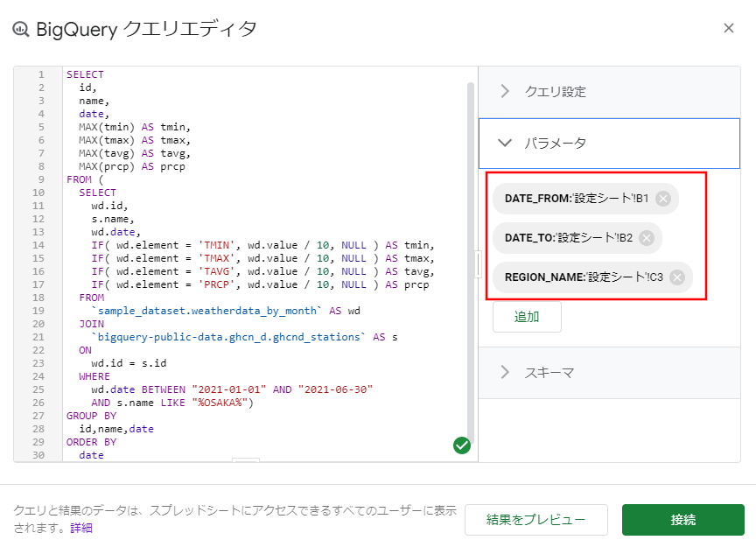Click the 追加 button to add parameter

click(x=527, y=317)
